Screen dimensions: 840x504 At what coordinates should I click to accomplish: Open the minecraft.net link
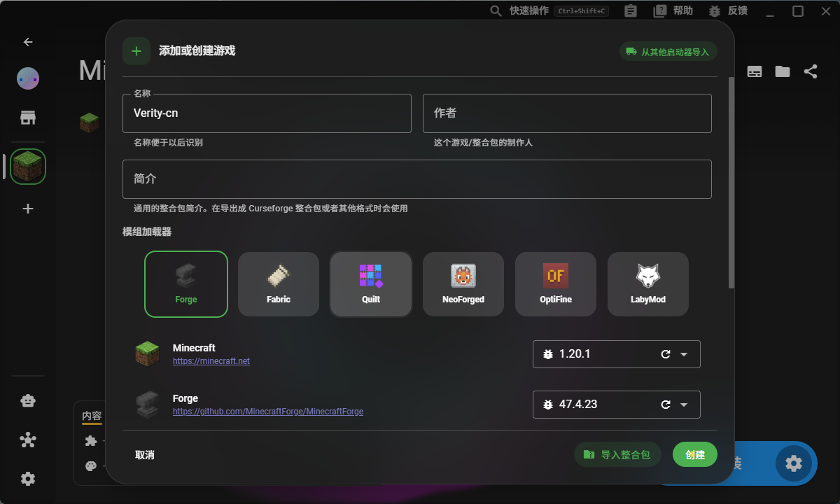[211, 361]
